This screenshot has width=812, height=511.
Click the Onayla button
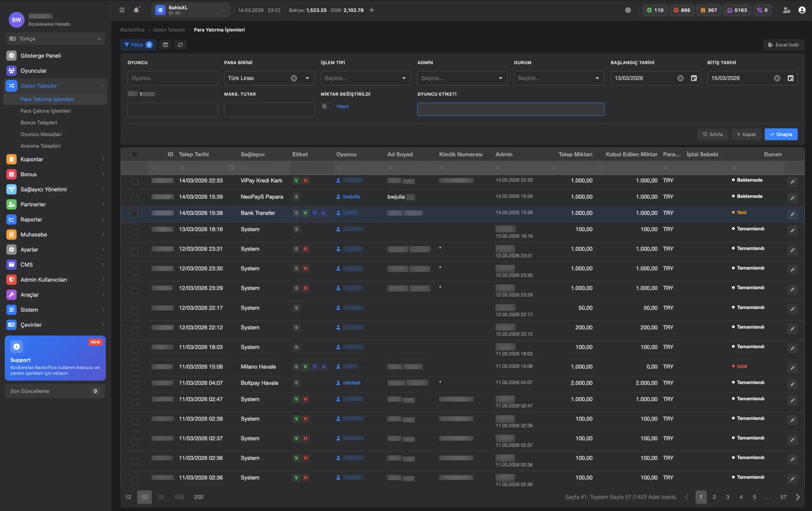pyautogui.click(x=781, y=134)
